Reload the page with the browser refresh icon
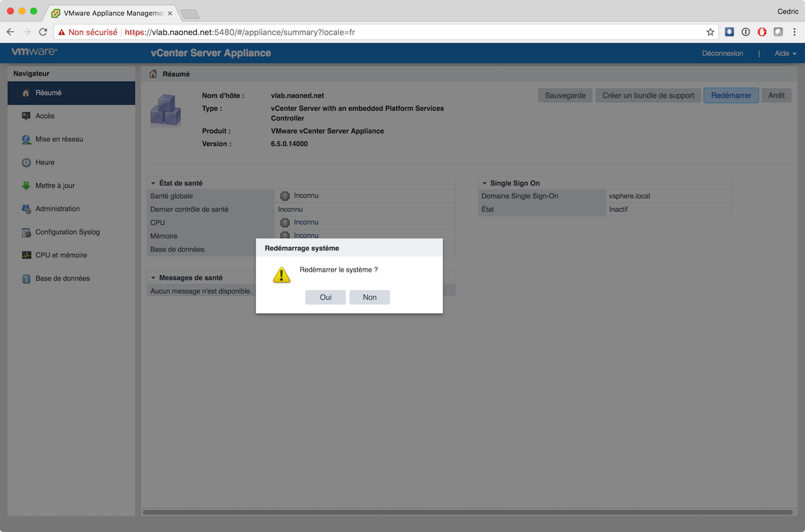Image resolution: width=805 pixels, height=532 pixels. click(x=43, y=32)
